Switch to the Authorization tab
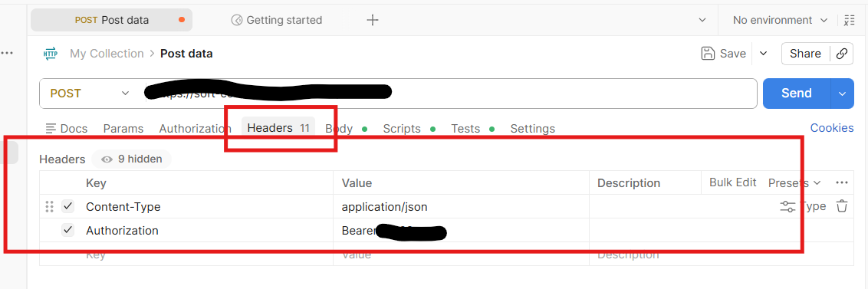Screen dimensions: 868x289 (x=195, y=129)
